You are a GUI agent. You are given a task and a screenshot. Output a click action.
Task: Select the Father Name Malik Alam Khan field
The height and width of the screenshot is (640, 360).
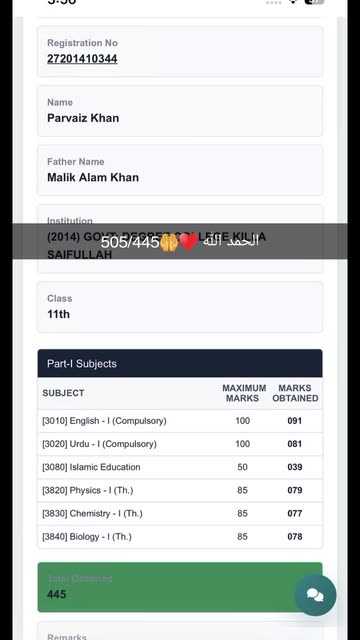tap(180, 170)
